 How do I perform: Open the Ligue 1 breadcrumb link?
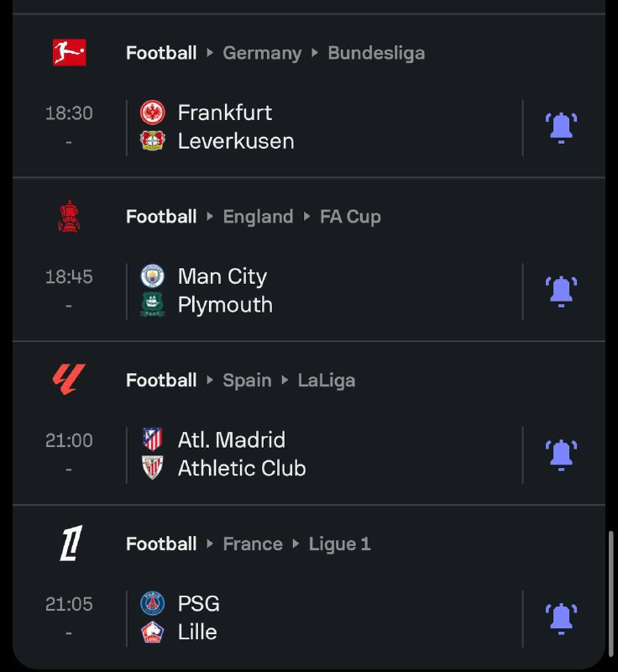tap(339, 544)
